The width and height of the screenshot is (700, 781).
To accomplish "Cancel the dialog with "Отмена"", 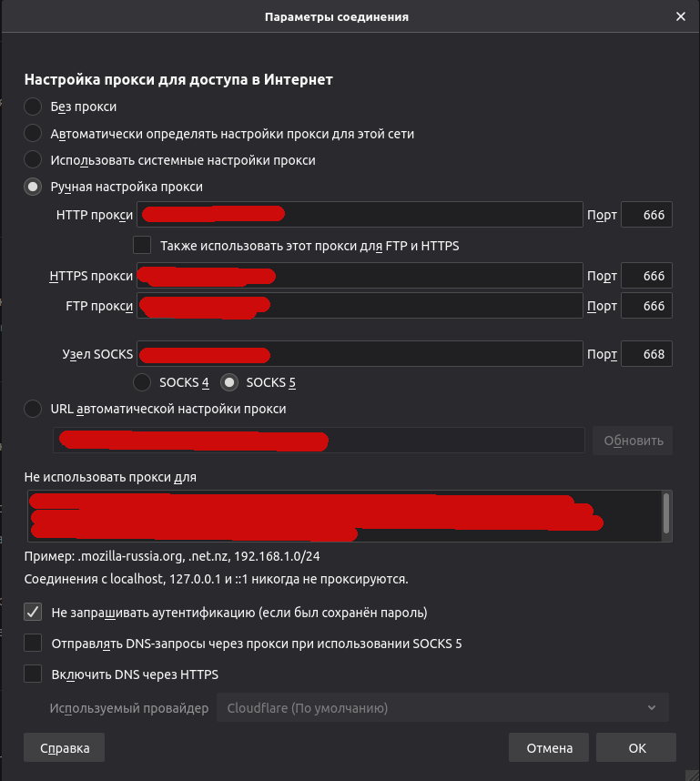I will coord(548,746).
